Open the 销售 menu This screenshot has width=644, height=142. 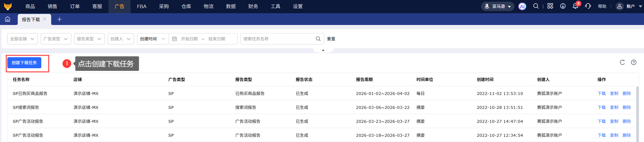(52, 6)
